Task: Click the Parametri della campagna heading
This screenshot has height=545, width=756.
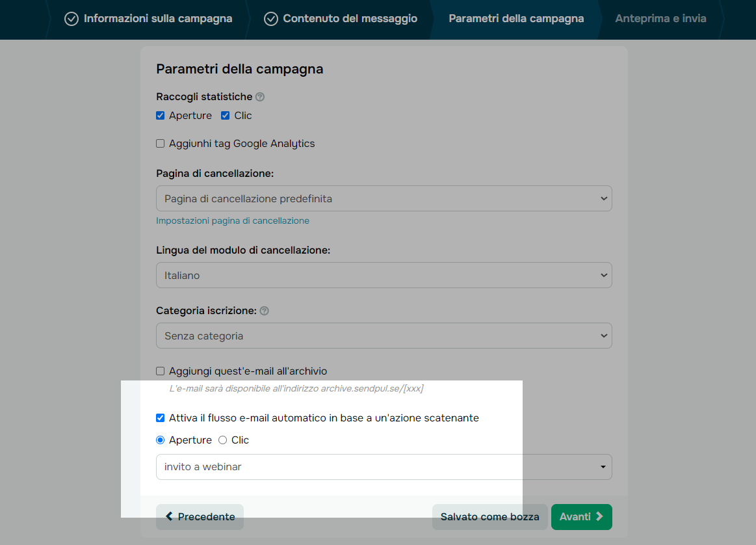Action: click(240, 70)
